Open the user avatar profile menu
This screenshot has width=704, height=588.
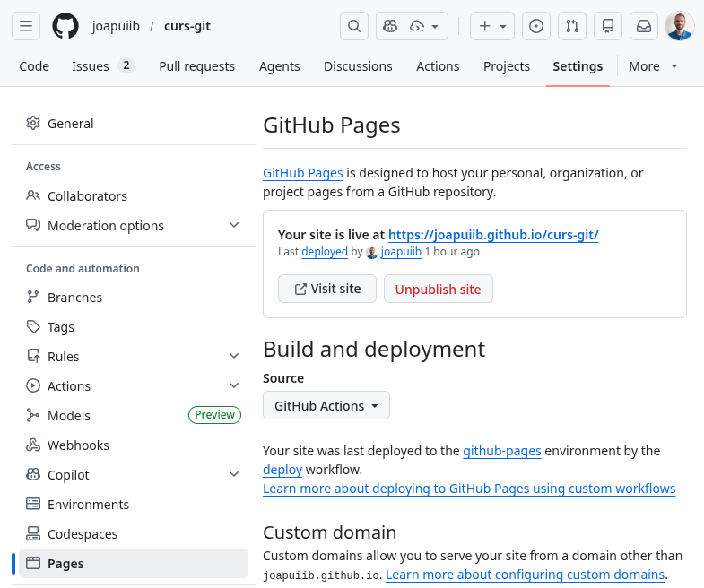pos(679,26)
